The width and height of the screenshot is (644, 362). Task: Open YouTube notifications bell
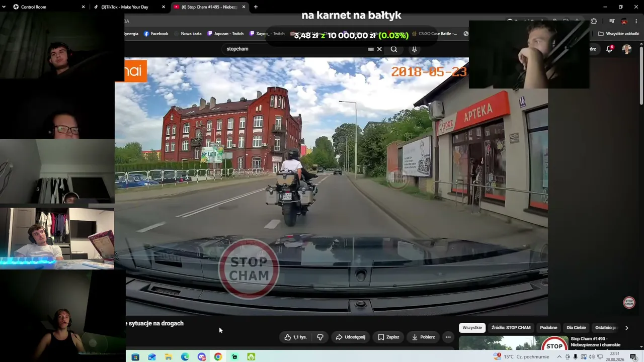click(x=609, y=49)
